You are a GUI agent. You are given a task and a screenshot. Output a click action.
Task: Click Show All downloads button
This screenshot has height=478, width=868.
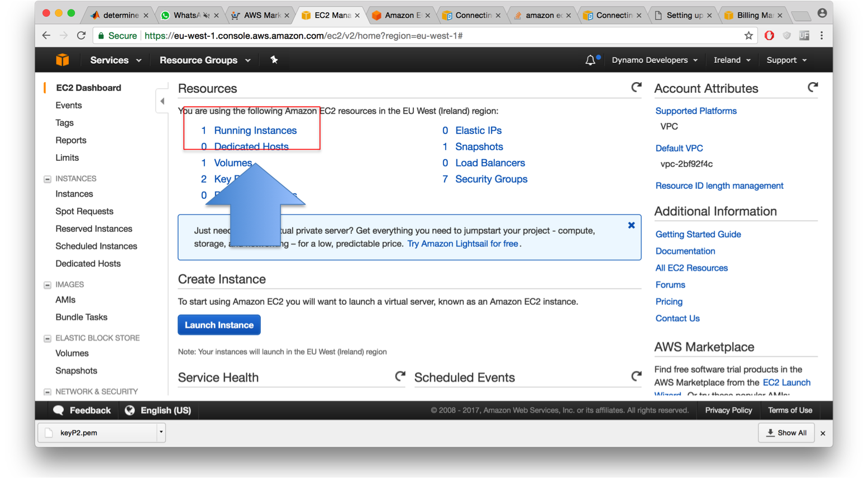tap(786, 433)
